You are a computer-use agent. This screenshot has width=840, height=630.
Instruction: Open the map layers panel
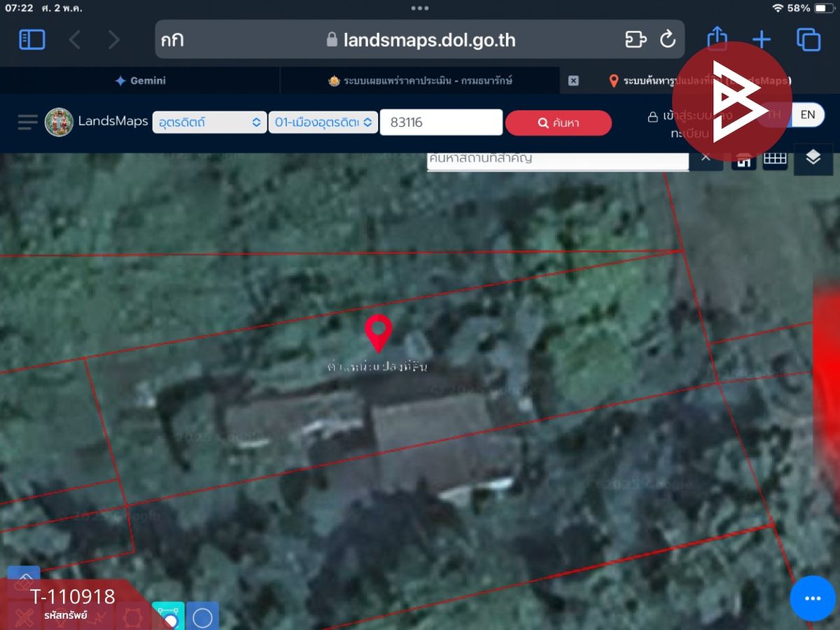pyautogui.click(x=813, y=157)
